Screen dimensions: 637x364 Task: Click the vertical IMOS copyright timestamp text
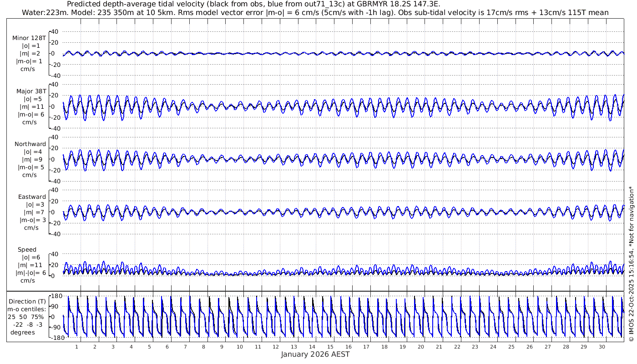click(x=631, y=264)
